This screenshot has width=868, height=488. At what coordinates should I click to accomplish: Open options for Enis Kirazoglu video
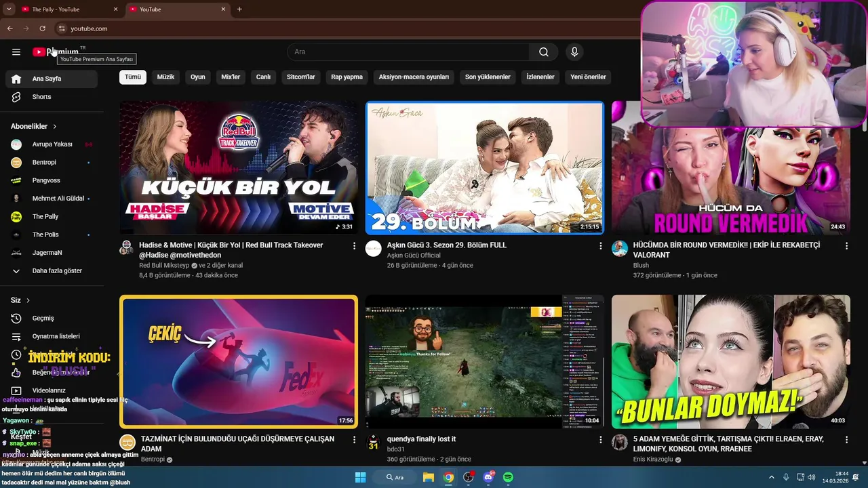pyautogui.click(x=846, y=440)
